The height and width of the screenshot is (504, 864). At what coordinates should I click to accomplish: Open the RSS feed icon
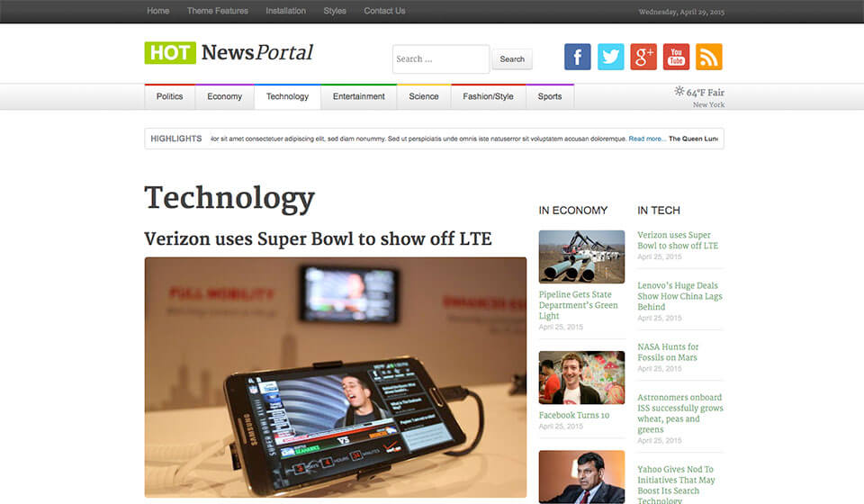pos(708,57)
